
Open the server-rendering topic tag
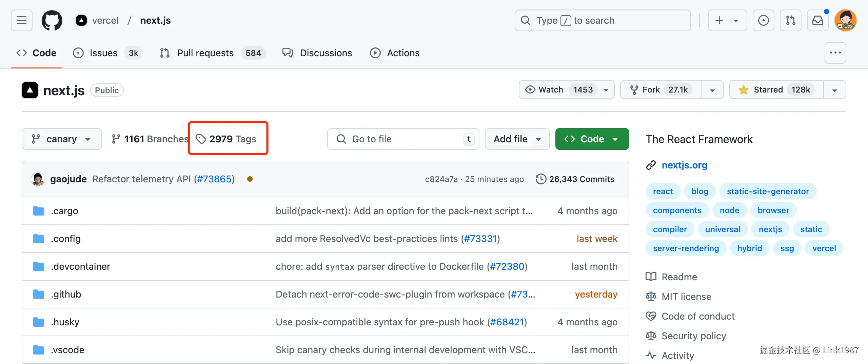click(686, 248)
